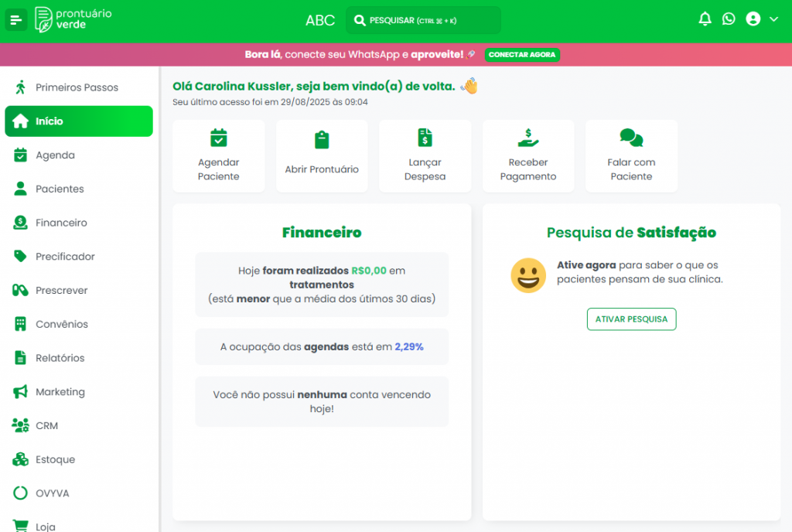
Task: Select the Lançar Despesa shortcut card
Action: point(425,155)
